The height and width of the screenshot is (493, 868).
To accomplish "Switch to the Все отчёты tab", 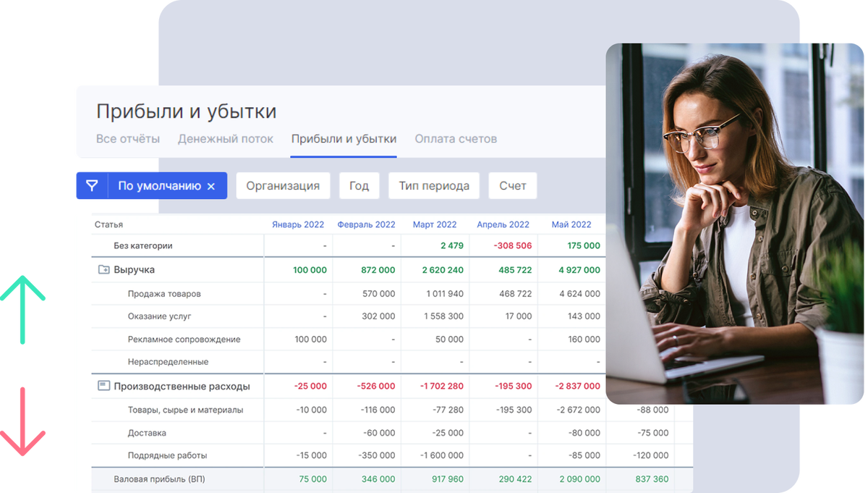I will [128, 138].
